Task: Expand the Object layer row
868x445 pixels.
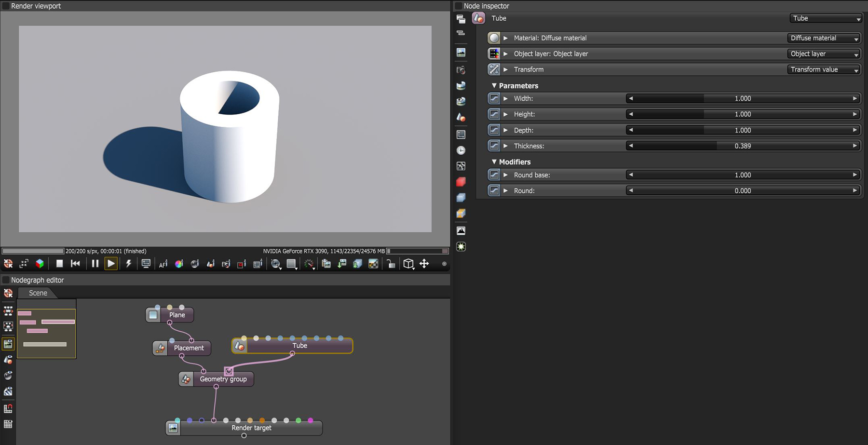Action: pos(505,54)
